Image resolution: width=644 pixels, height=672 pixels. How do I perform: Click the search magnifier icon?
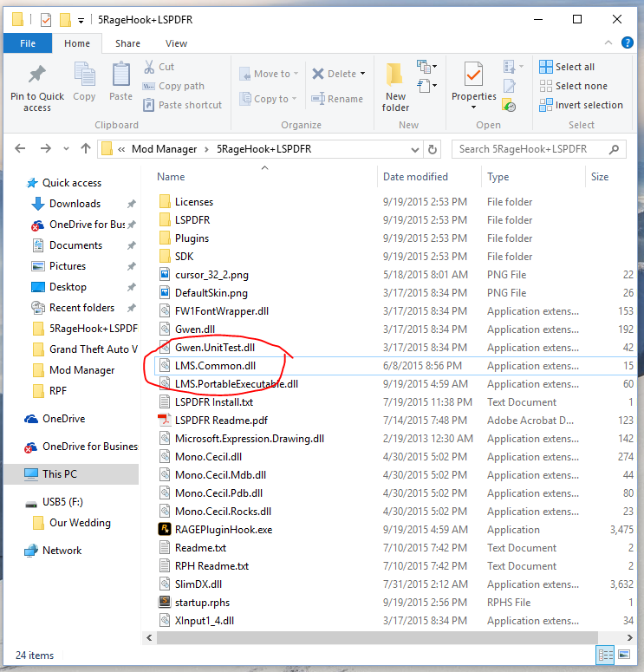tap(614, 149)
